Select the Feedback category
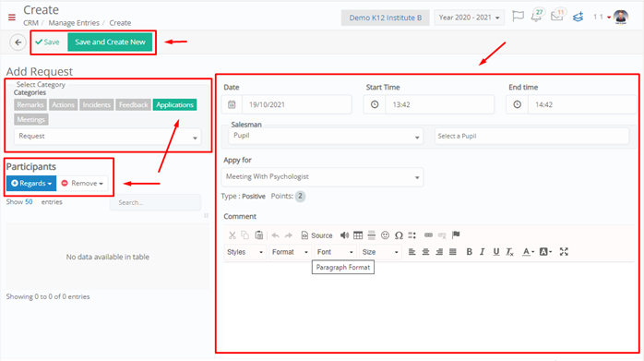Screen dimensions: 644x361 [x=133, y=105]
